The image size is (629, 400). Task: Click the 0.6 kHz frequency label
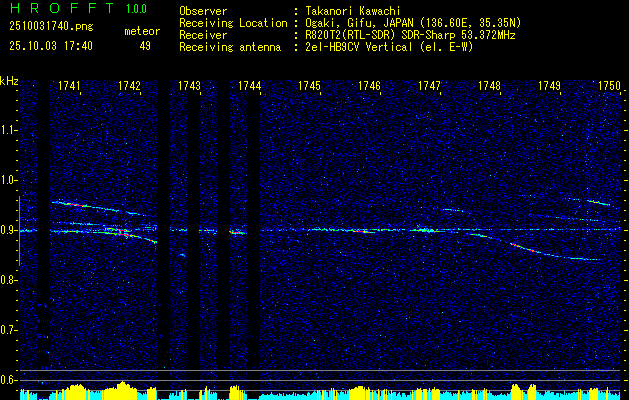click(x=9, y=380)
